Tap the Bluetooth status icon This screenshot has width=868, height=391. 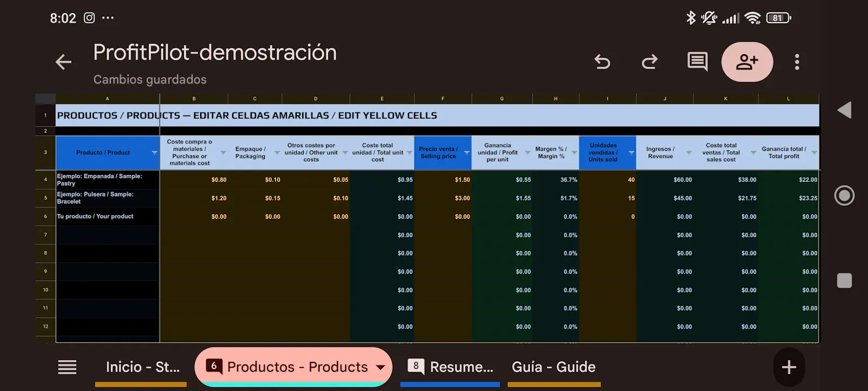click(691, 18)
